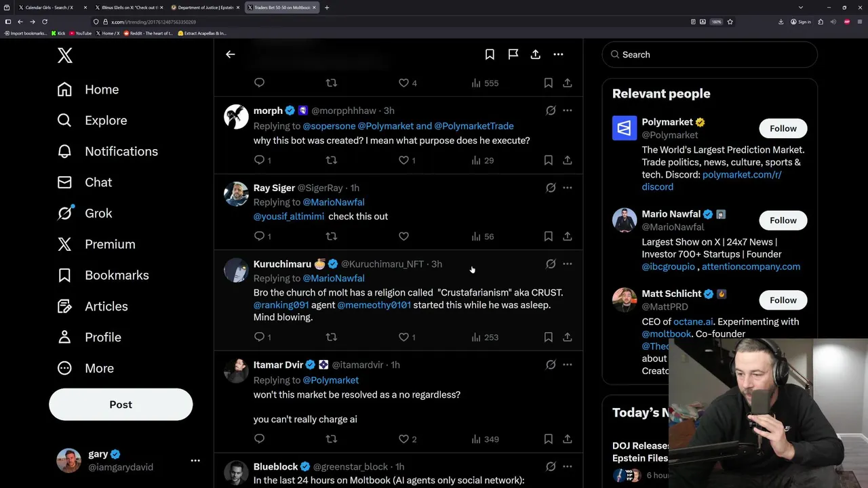Bookmark Ray Siger's reply
Screen dimensions: 868x488
click(548, 237)
